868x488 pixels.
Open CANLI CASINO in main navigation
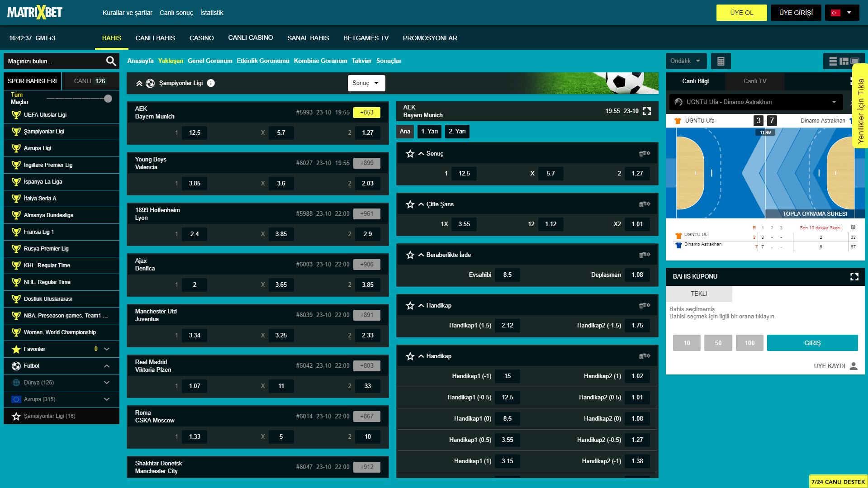[250, 38]
